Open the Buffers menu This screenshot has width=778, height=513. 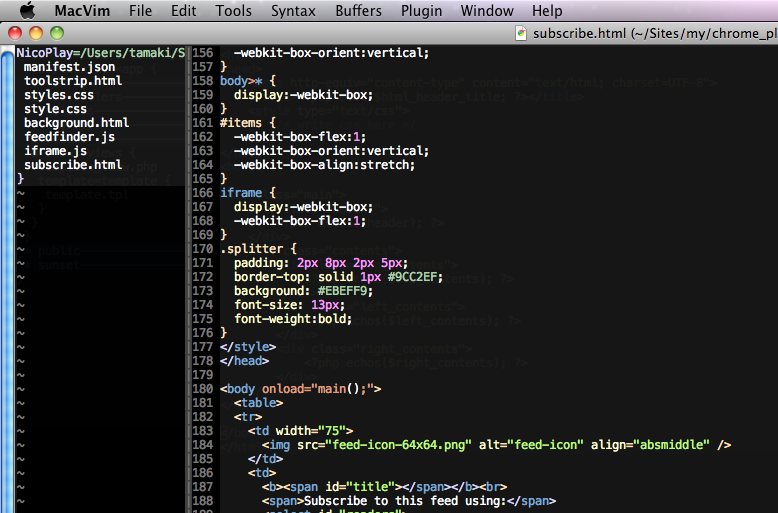click(x=358, y=10)
